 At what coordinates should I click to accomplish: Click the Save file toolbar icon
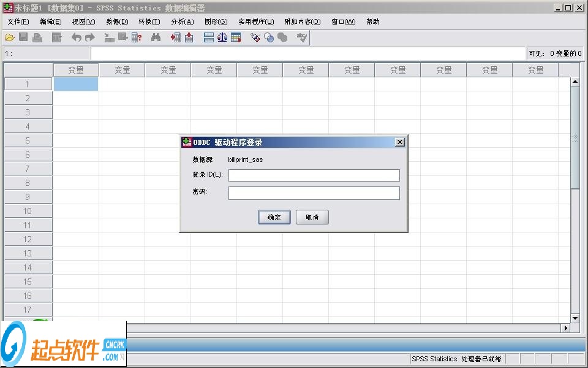point(24,37)
